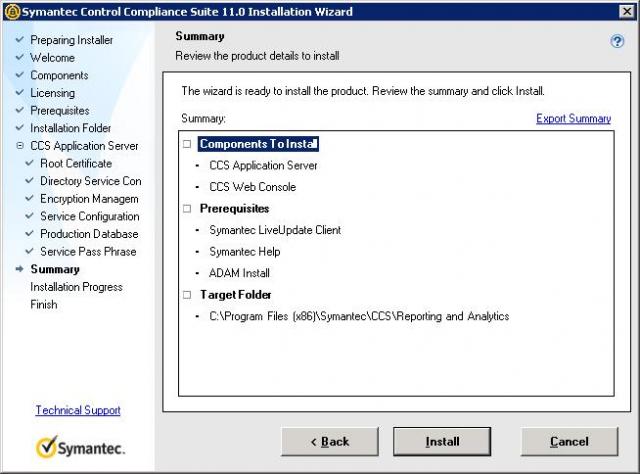Screen dimensions: 640x474
Task: Select the highlighted Components To Install heading
Action: click(x=258, y=144)
